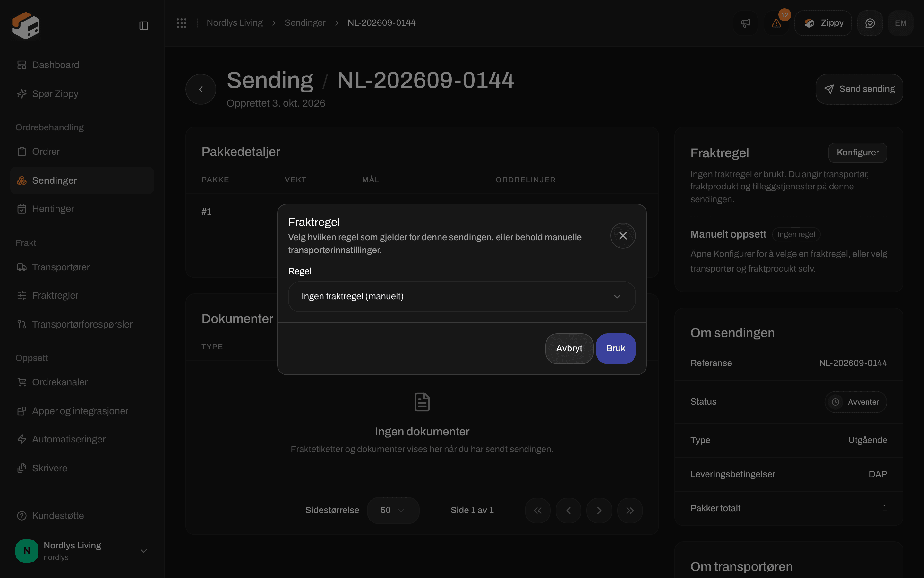The image size is (924, 578).
Task: Click Konfigurer in the Fraktregel card
Action: (x=858, y=153)
